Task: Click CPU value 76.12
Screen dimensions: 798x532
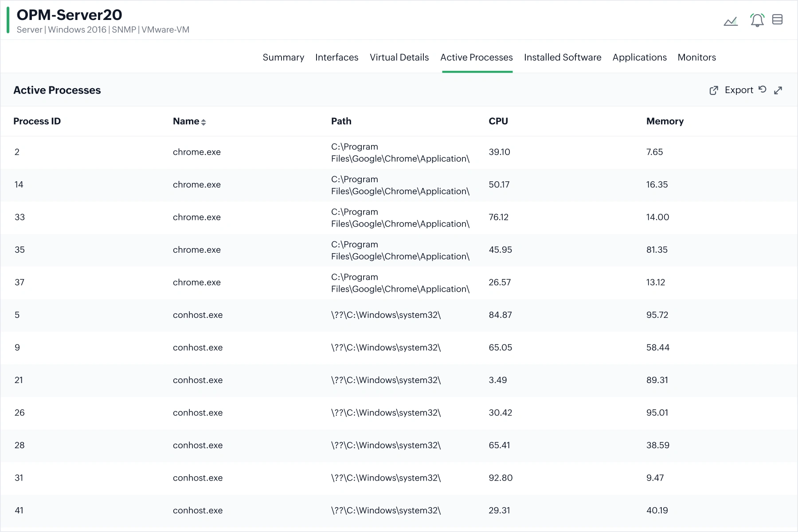Action: (498, 217)
